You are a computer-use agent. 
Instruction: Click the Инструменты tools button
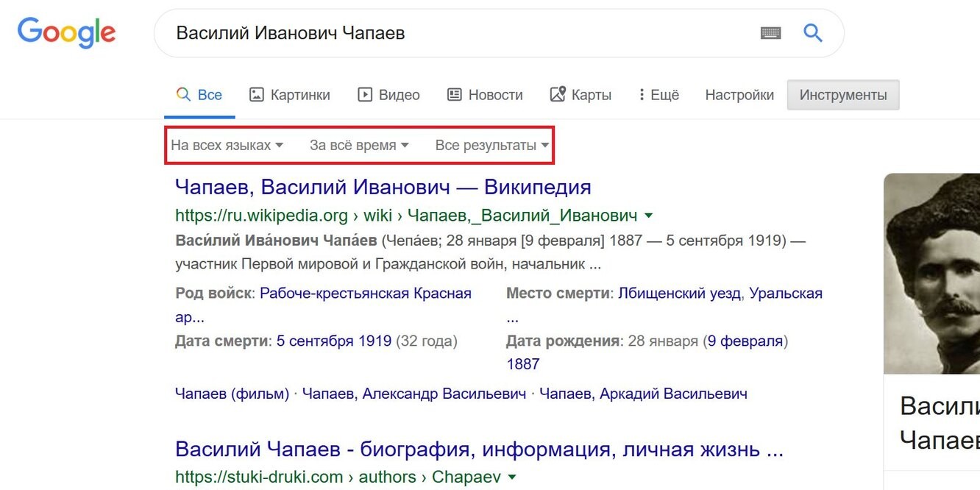click(843, 95)
